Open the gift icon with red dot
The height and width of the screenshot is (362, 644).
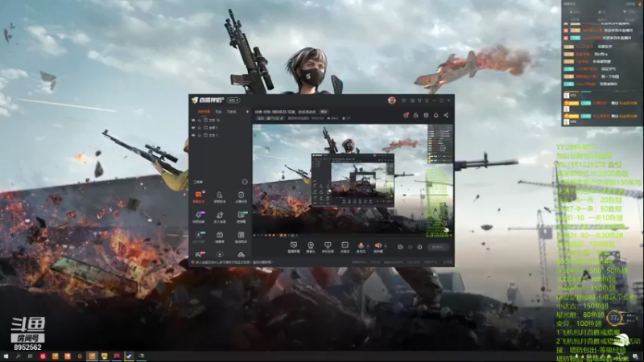[x=407, y=115]
